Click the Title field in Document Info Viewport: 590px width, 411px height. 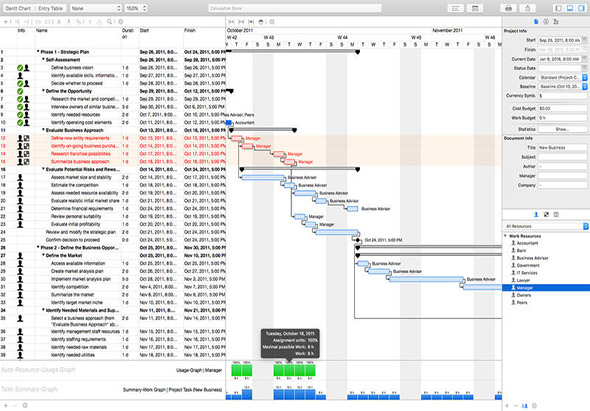pos(563,148)
